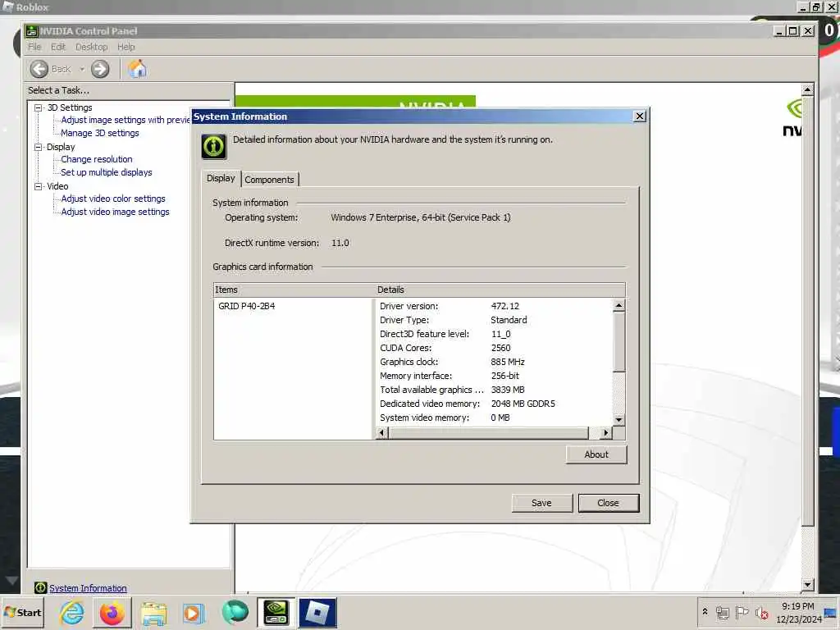Open the File menu
Screen dimensions: 840x630
34,47
